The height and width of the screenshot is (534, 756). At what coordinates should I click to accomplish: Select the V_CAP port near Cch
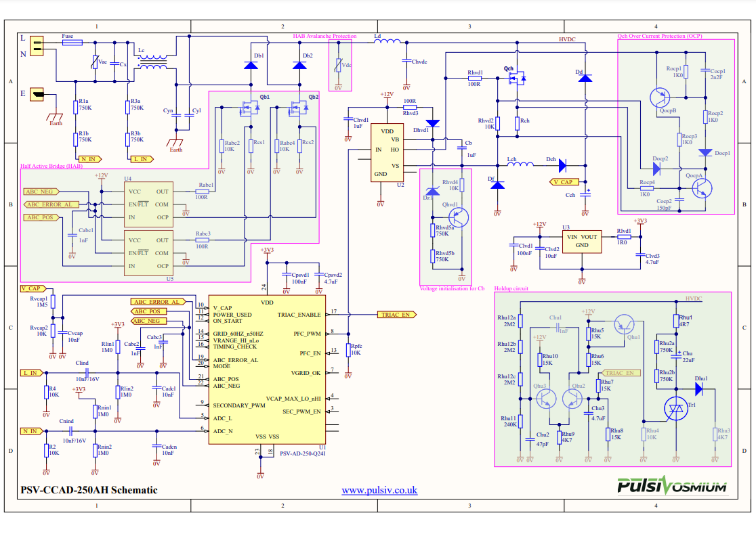pos(564,182)
